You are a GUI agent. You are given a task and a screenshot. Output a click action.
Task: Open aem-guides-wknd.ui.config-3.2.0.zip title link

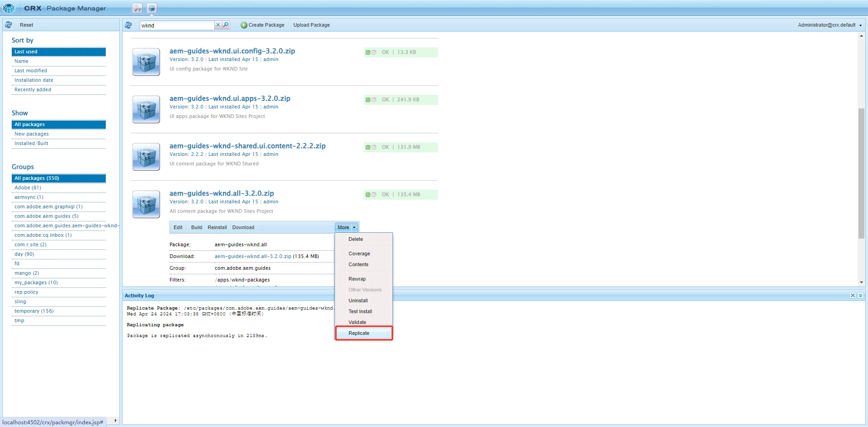coord(232,51)
